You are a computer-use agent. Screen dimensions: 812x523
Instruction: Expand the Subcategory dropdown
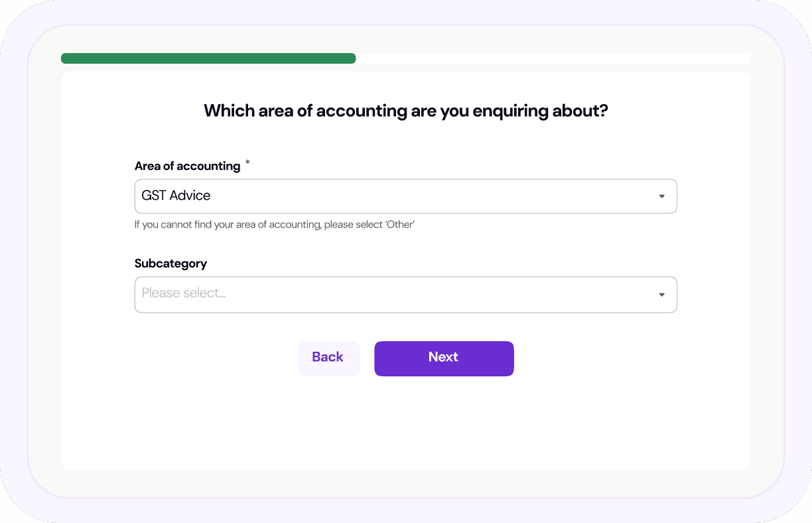coord(405,294)
